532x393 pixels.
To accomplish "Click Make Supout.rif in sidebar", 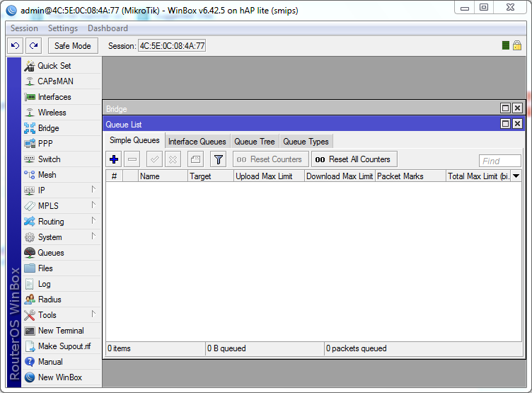I will point(62,346).
